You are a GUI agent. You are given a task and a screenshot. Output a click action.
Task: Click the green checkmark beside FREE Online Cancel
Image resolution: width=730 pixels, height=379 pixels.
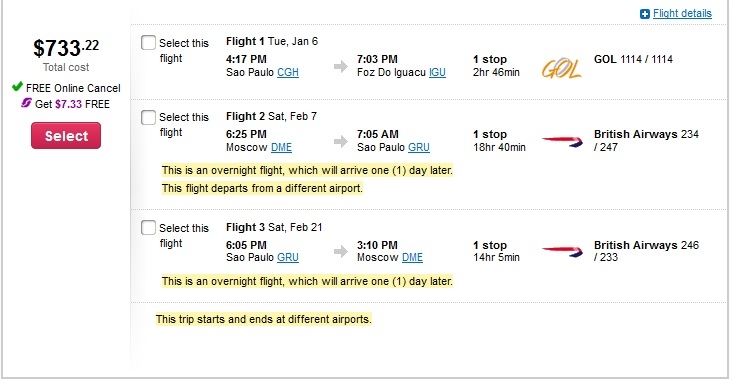17,87
